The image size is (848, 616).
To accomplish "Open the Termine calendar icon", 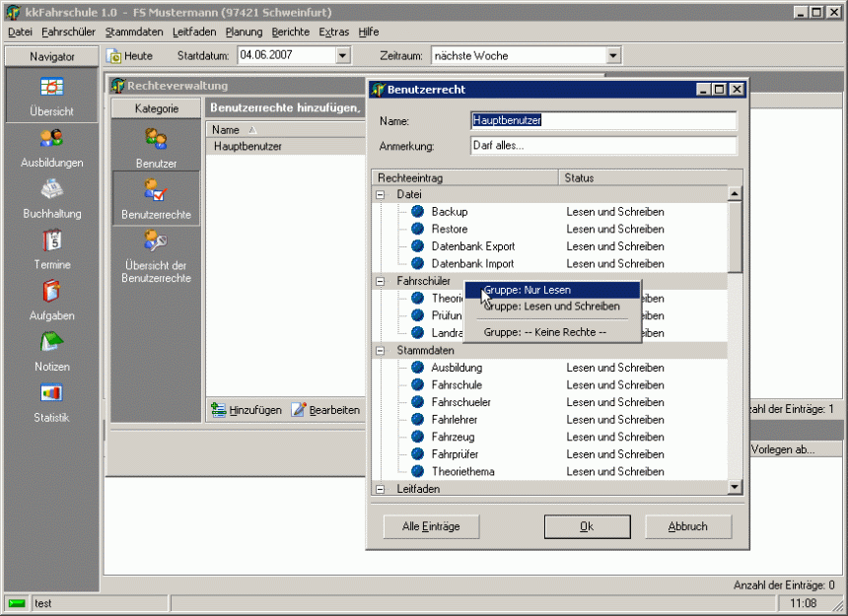I will pyautogui.click(x=51, y=240).
